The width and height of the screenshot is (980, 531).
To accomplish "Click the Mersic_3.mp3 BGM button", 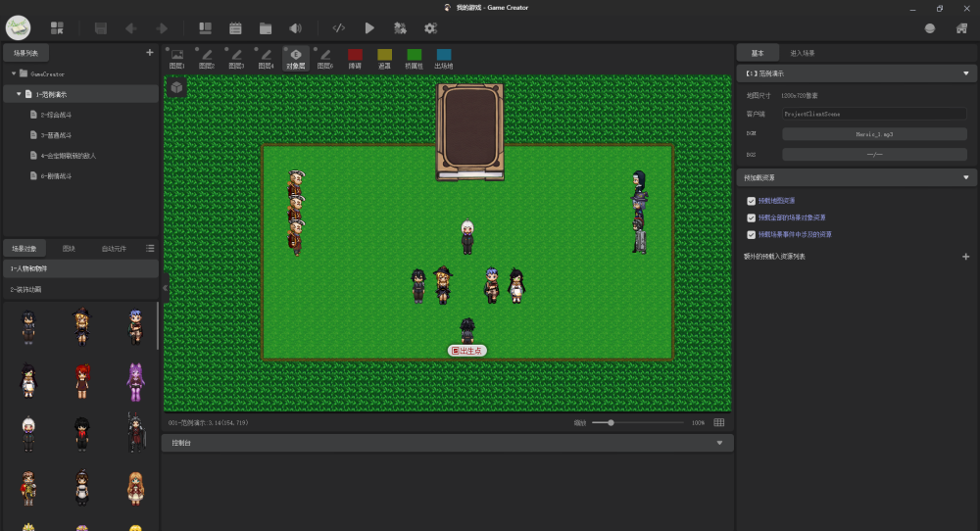I will pyautogui.click(x=874, y=133).
